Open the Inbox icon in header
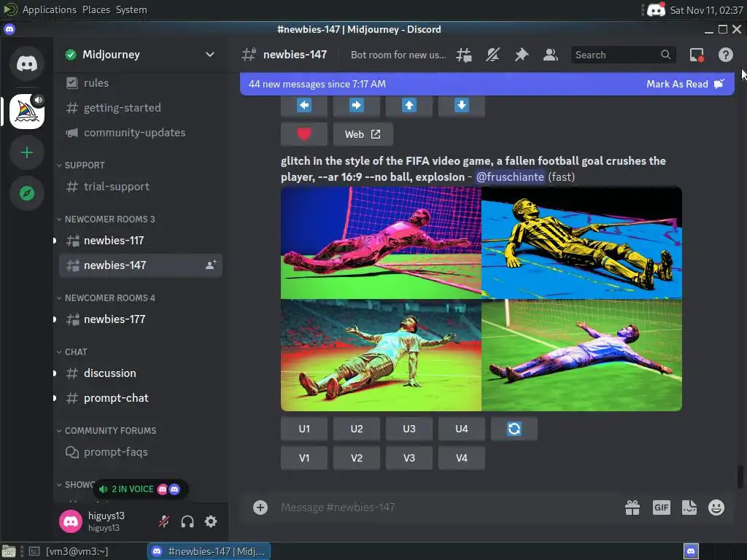747x560 pixels. (x=697, y=55)
